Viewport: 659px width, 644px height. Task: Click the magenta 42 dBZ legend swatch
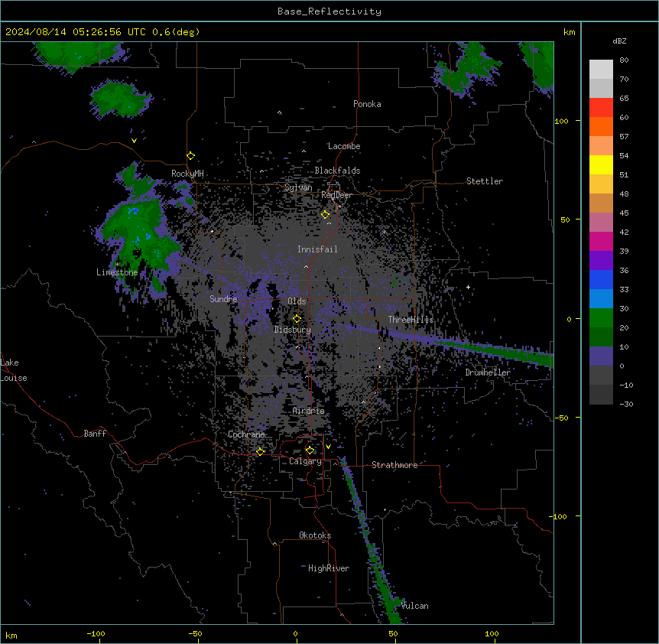(x=601, y=241)
